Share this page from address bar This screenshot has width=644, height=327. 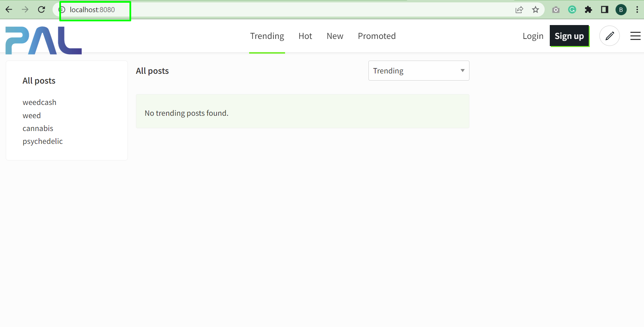pos(519,9)
